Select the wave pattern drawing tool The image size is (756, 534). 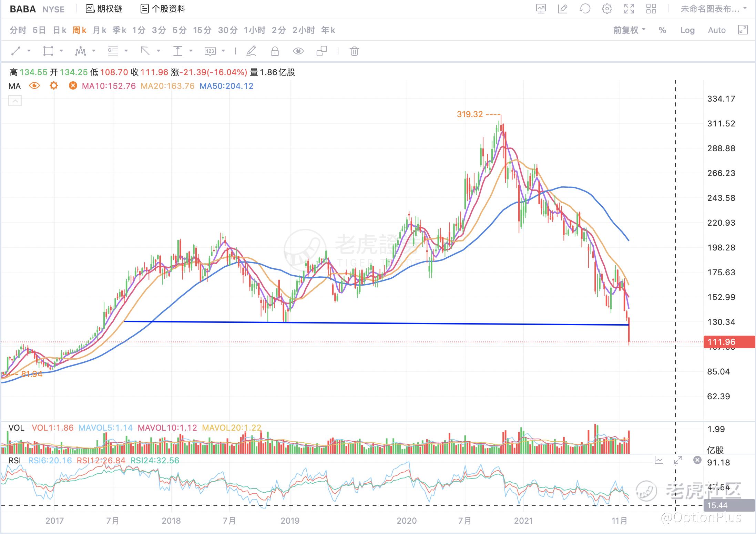pyautogui.click(x=80, y=51)
